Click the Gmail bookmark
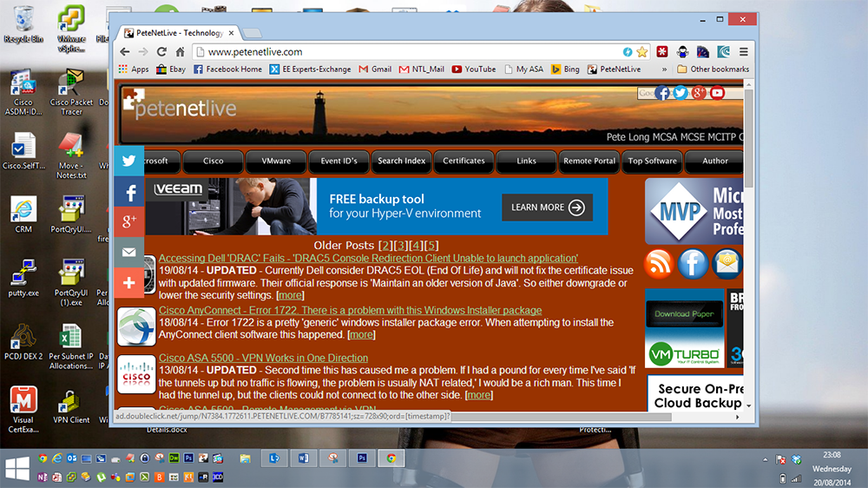The height and width of the screenshot is (488, 868). point(375,69)
